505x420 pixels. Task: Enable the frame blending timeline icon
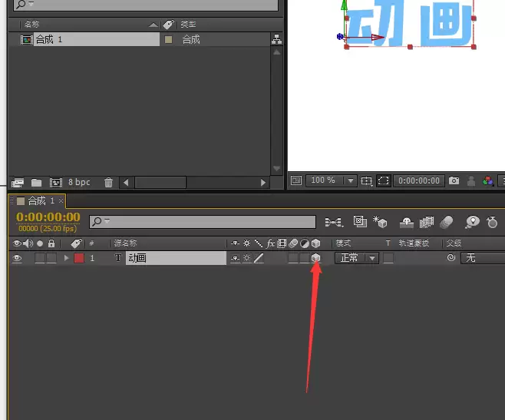(427, 222)
